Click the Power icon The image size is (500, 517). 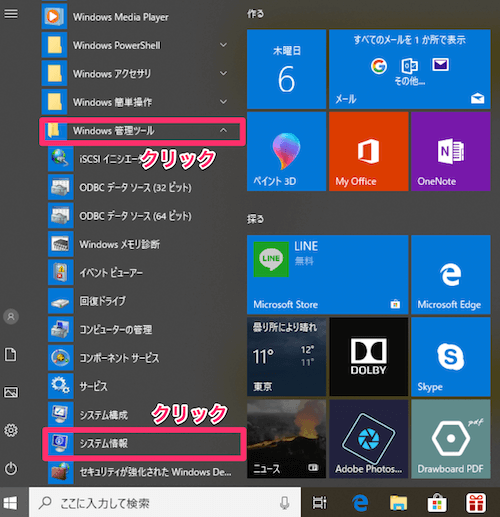point(11,468)
